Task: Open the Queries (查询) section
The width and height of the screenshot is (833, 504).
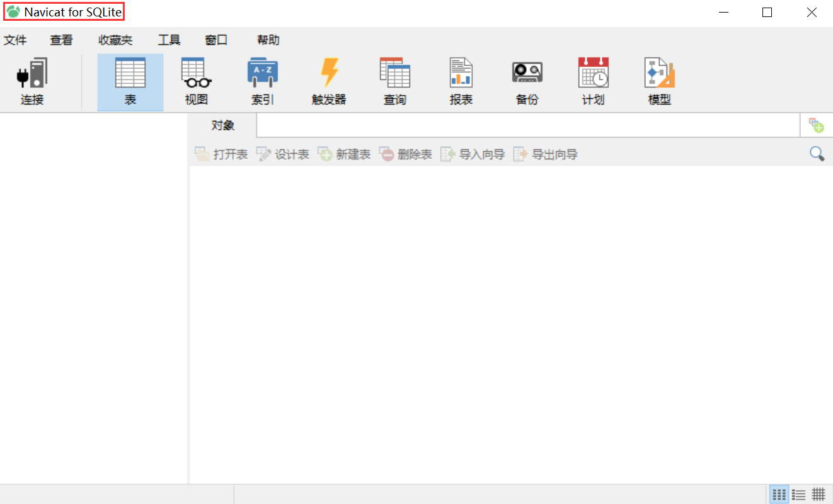Action: pyautogui.click(x=394, y=81)
